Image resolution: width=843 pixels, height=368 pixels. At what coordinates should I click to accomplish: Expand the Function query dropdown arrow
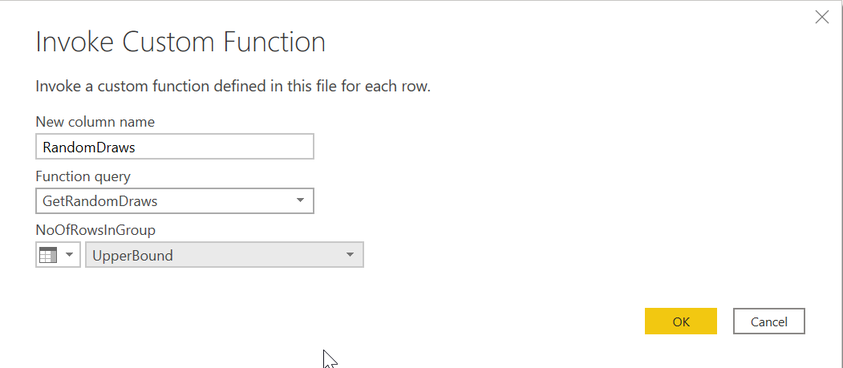(x=300, y=201)
